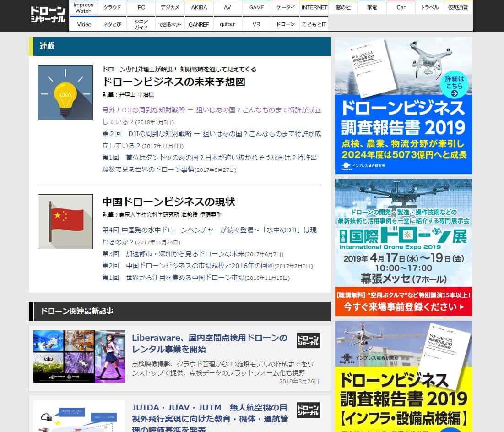
Task: Open the トラベル tab
Action: (430, 8)
